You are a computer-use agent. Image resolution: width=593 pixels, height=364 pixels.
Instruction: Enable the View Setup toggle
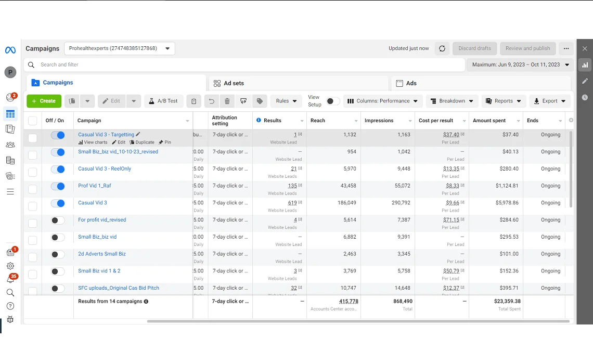tap(332, 101)
